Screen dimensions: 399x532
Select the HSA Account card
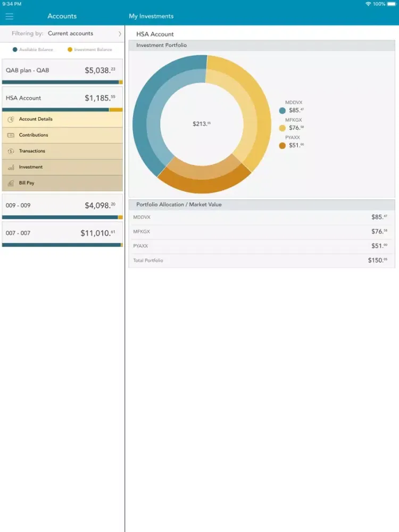[62, 99]
